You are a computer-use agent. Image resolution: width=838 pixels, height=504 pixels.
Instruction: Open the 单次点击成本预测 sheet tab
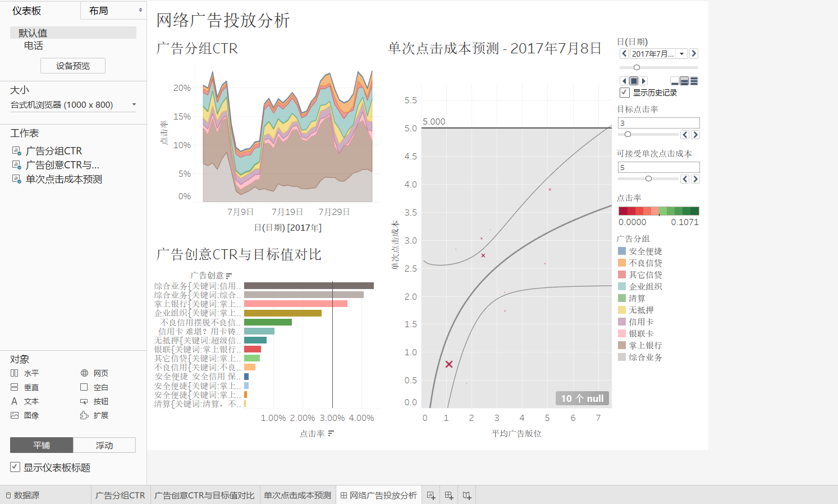pos(297,495)
